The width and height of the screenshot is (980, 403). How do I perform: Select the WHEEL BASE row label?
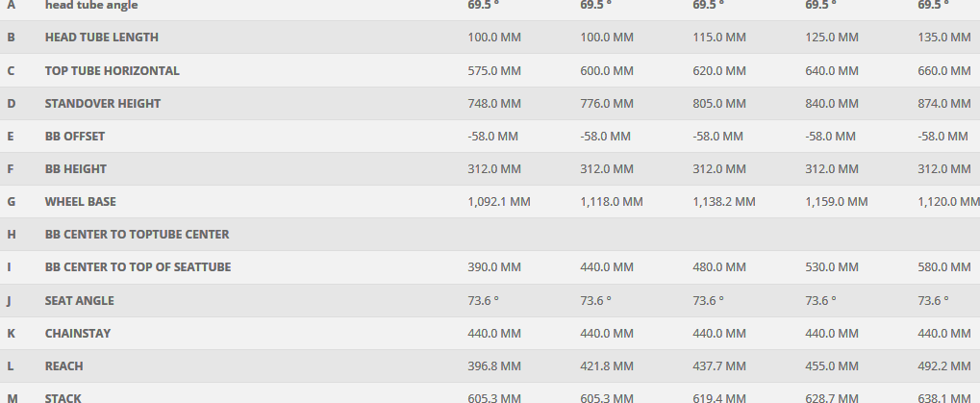click(80, 202)
